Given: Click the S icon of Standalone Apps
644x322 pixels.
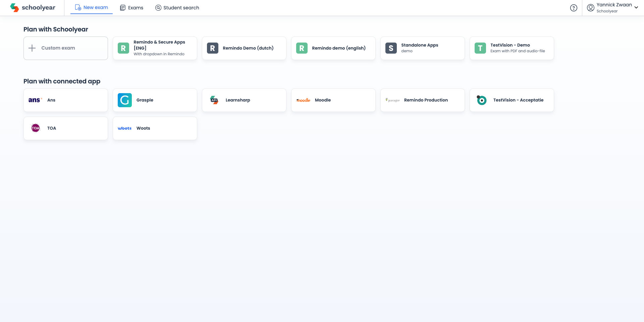Looking at the screenshot, I should pos(391,48).
